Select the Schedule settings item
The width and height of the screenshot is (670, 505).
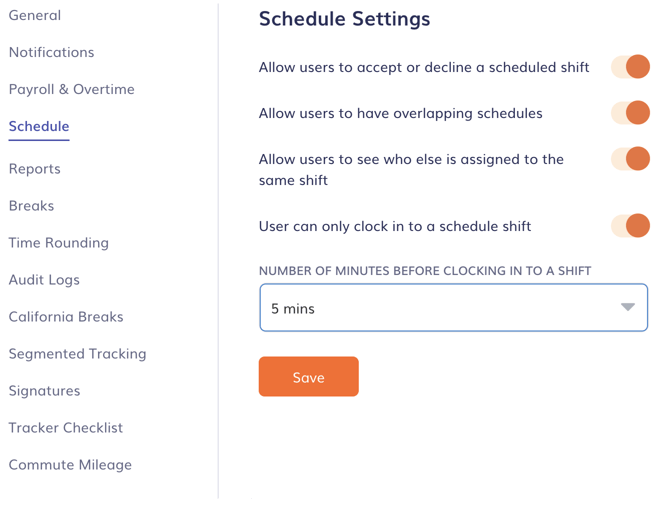pos(39,126)
